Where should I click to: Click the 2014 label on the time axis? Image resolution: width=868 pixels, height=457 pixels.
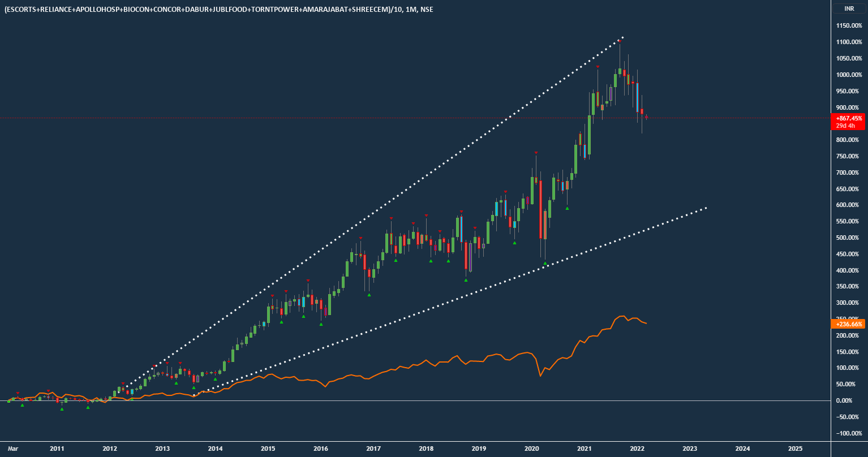tap(215, 449)
